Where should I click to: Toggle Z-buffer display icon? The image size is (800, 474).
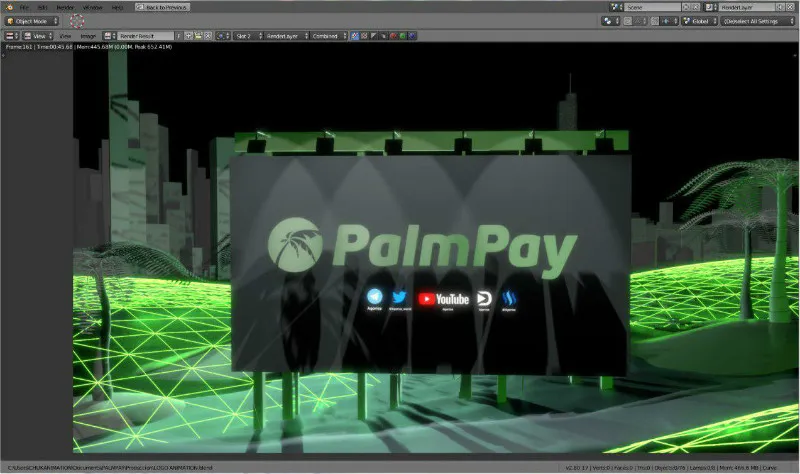click(x=384, y=36)
